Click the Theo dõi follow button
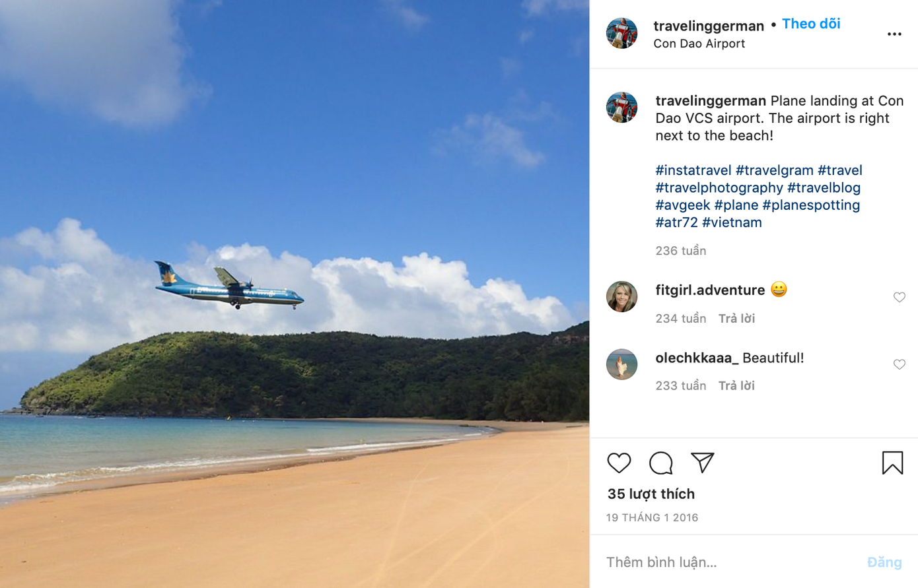Image resolution: width=918 pixels, height=588 pixels. [811, 24]
